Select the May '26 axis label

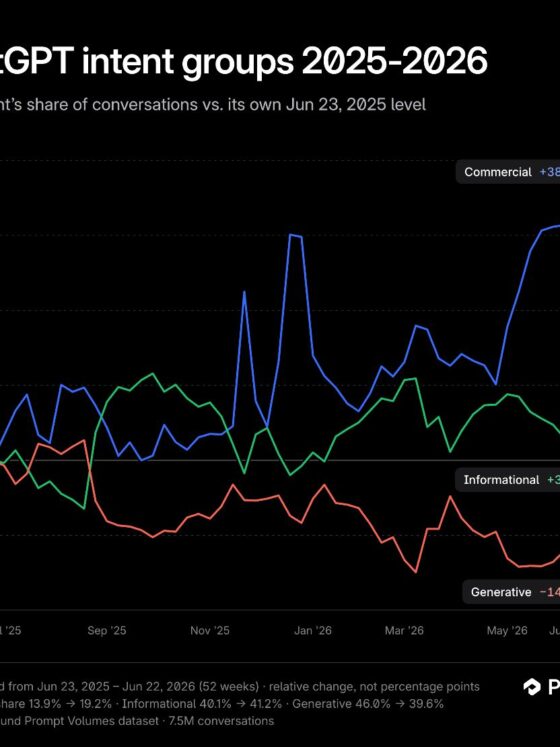tap(507, 631)
